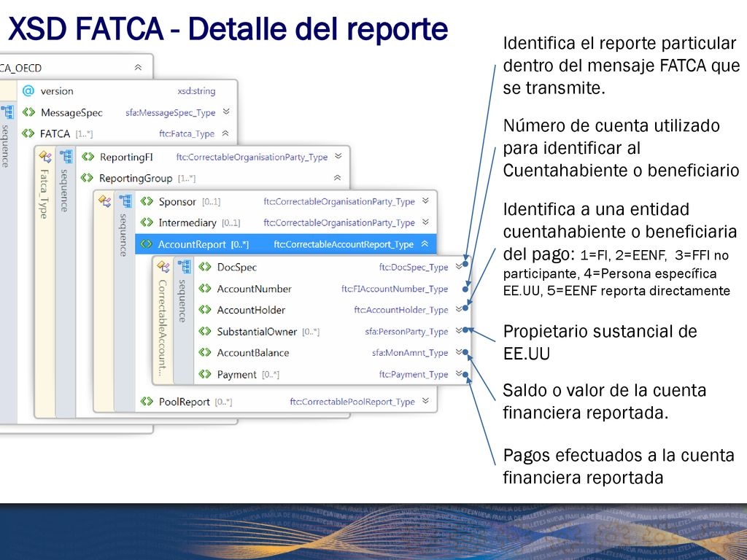Image resolution: width=747 pixels, height=560 pixels.
Task: Click the element icon beside AccountNumber
Action: coord(205,288)
